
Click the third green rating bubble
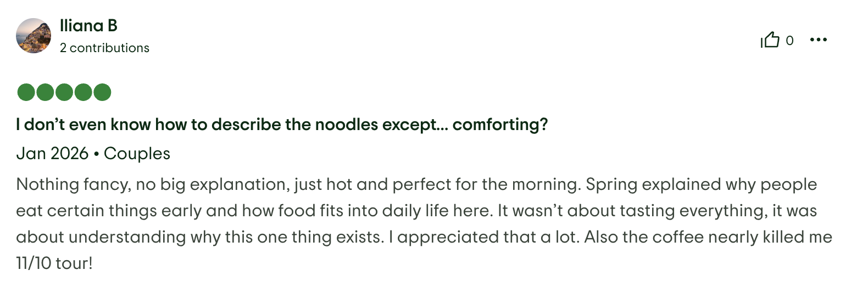point(64,92)
